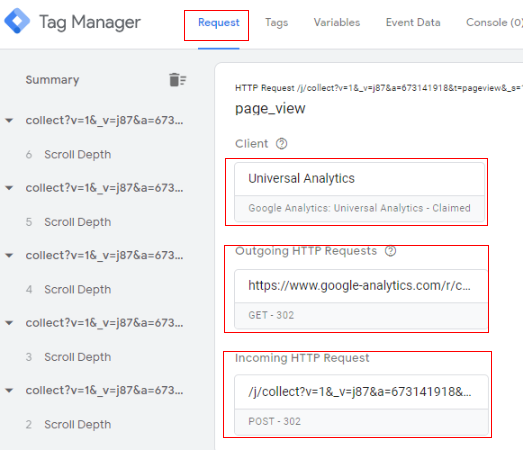Open the google-analytics.com outgoing request card
The height and width of the screenshot is (450, 523).
[361, 299]
